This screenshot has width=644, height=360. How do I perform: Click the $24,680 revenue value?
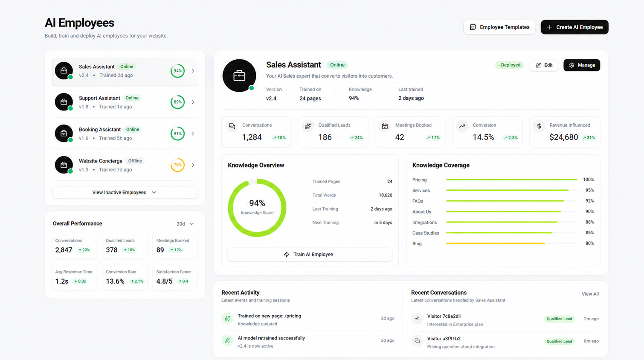click(563, 137)
